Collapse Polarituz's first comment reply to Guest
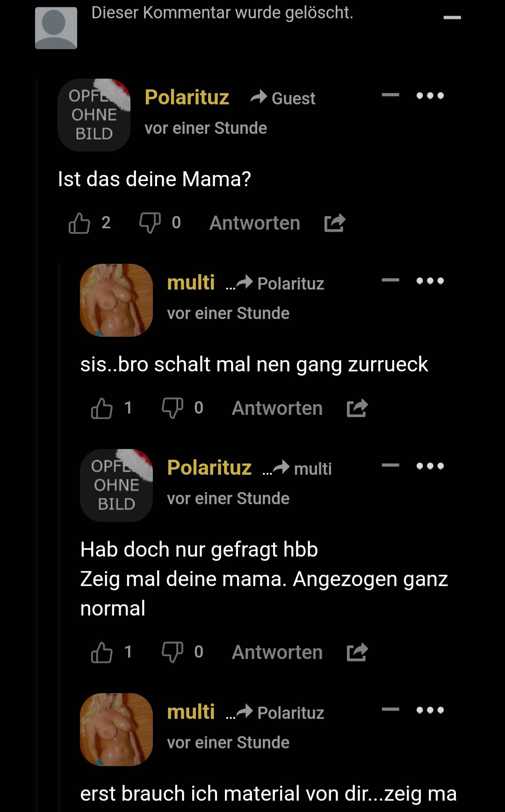Viewport: 505px width, 812px height. tap(390, 95)
